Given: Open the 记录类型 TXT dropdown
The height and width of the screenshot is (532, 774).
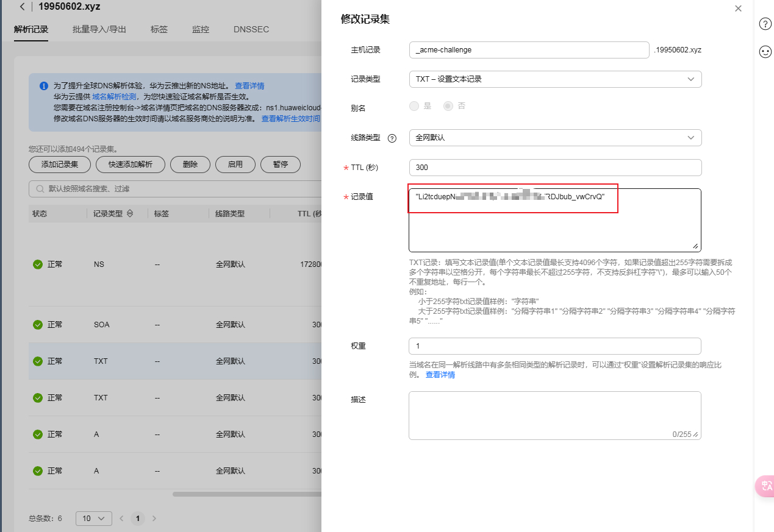Looking at the screenshot, I should point(555,79).
